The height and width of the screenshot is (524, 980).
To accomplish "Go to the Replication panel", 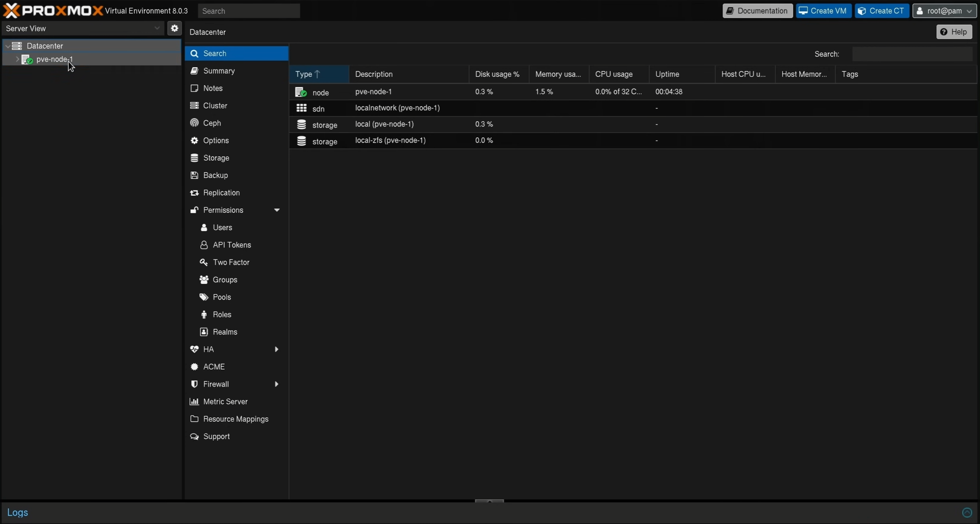I will click(x=221, y=193).
